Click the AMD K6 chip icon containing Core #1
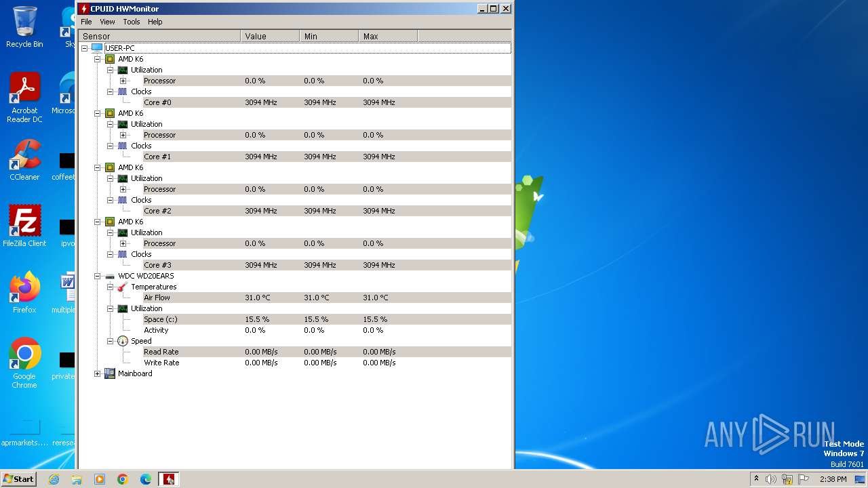 pyautogui.click(x=110, y=113)
